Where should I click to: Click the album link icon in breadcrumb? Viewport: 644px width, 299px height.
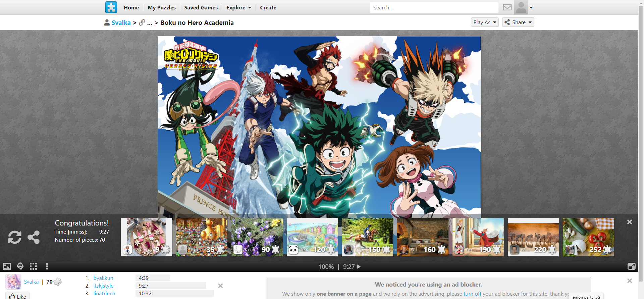pyautogui.click(x=142, y=22)
